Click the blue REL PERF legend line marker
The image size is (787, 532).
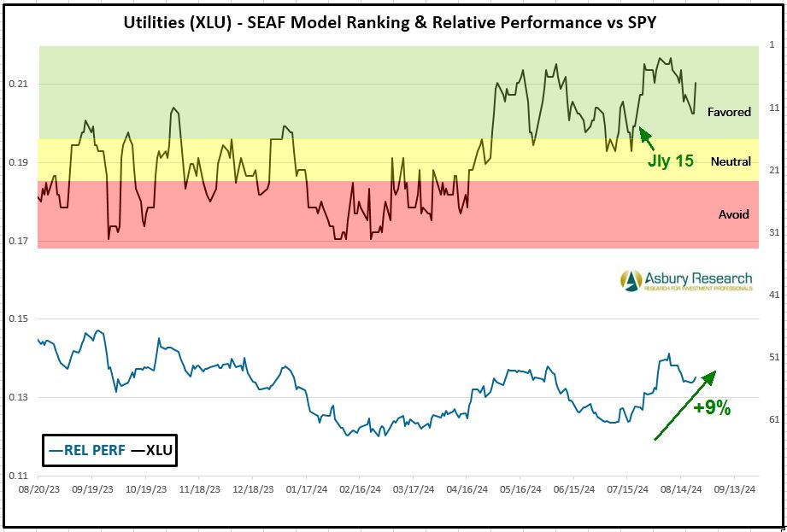[x=57, y=450]
